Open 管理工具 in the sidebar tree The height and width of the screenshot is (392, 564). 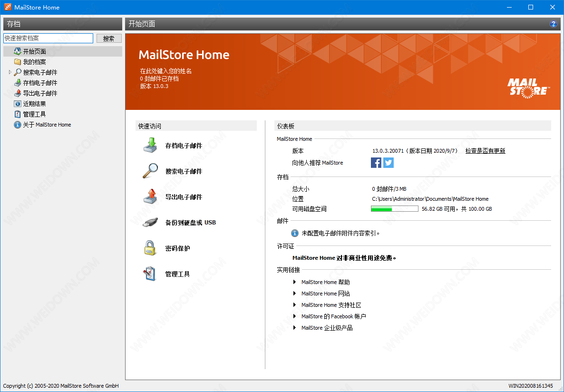tap(35, 114)
